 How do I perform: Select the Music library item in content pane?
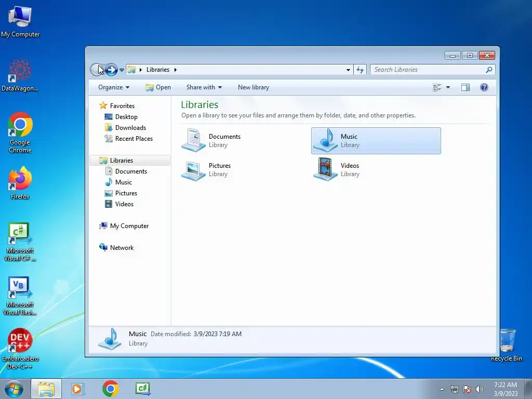(376, 141)
